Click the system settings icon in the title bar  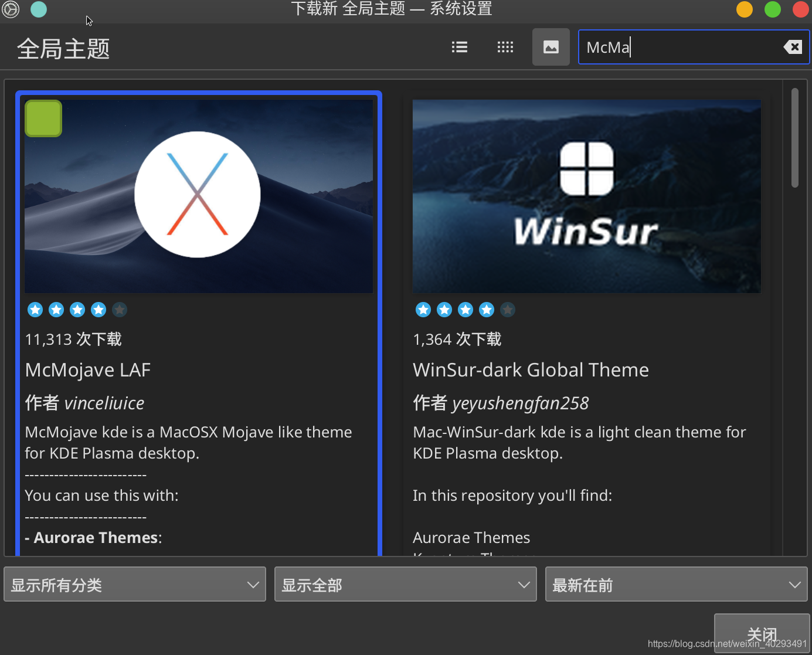pos(11,9)
